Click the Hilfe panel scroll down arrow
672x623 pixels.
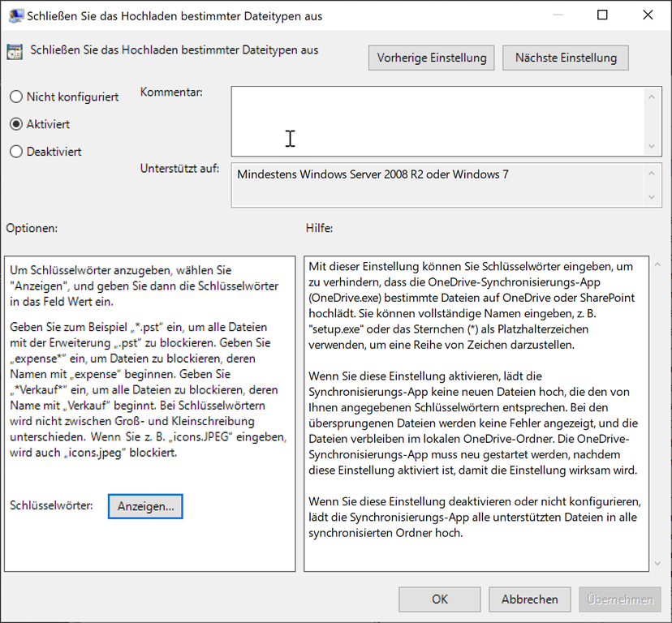(657, 563)
